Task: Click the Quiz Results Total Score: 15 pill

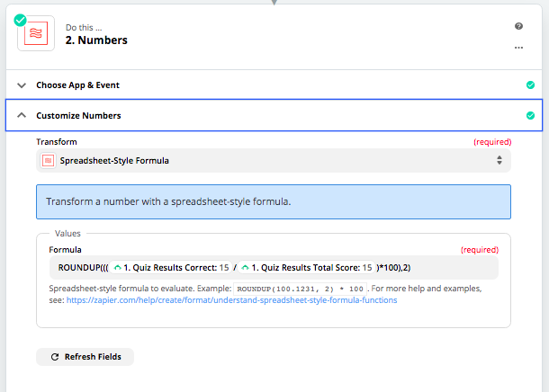Action: tap(306, 268)
